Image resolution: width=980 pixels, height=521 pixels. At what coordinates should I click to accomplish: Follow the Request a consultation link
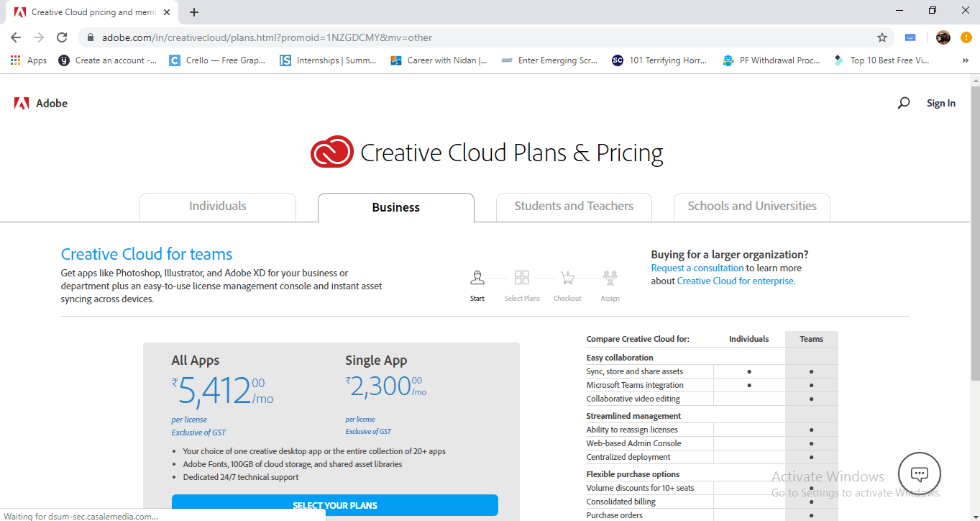(x=697, y=268)
